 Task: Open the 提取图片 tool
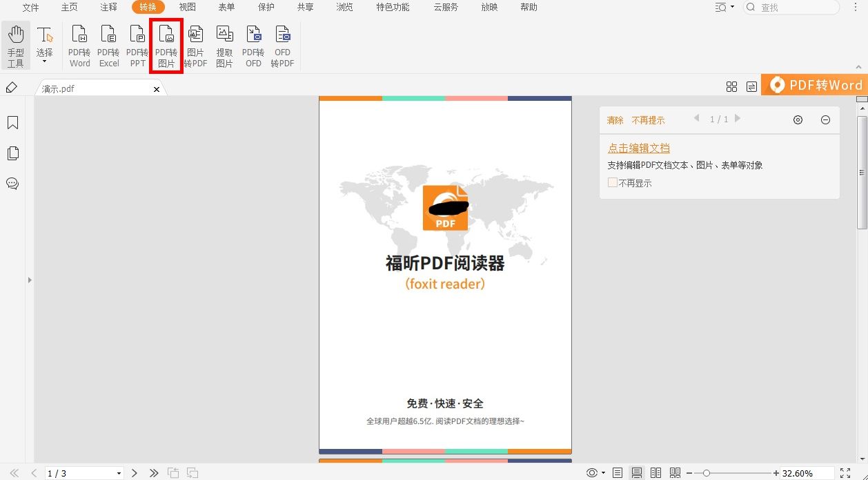224,44
